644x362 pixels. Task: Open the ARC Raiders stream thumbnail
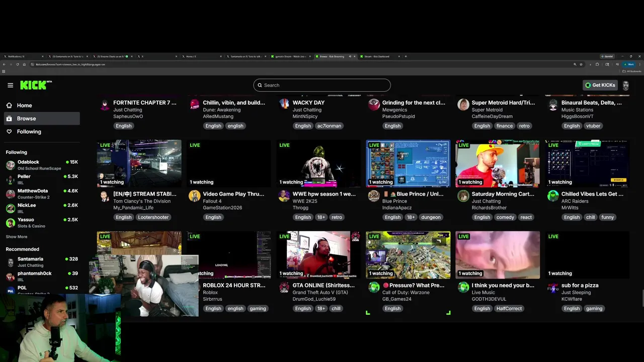[587, 163]
